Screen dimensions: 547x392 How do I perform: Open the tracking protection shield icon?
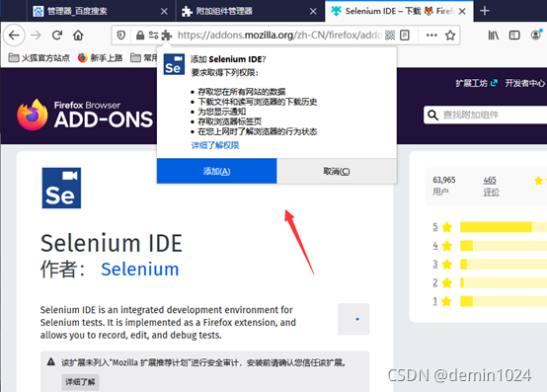coord(121,36)
